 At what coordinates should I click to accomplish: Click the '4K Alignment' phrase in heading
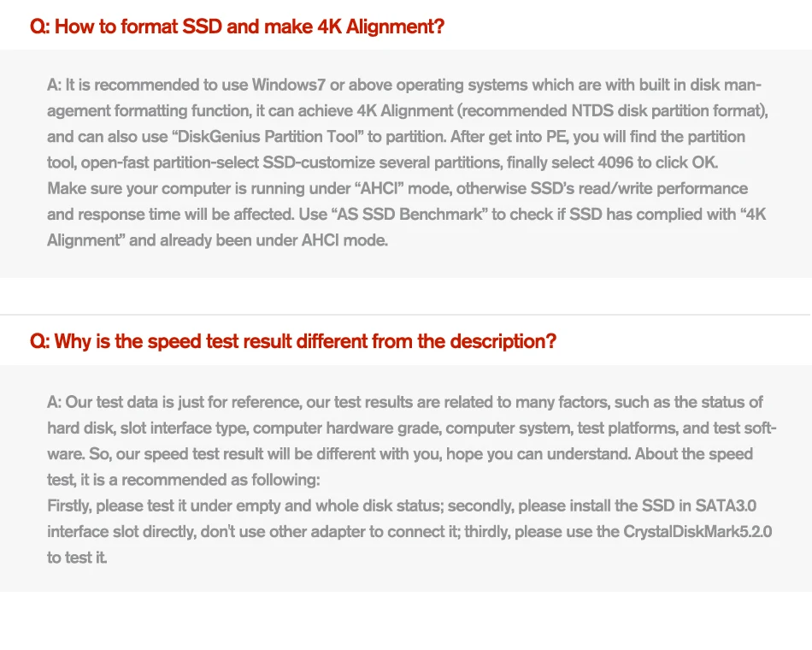pyautogui.click(x=380, y=27)
